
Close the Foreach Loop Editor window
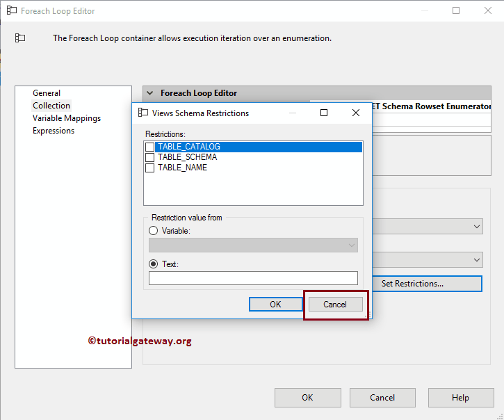click(x=487, y=10)
